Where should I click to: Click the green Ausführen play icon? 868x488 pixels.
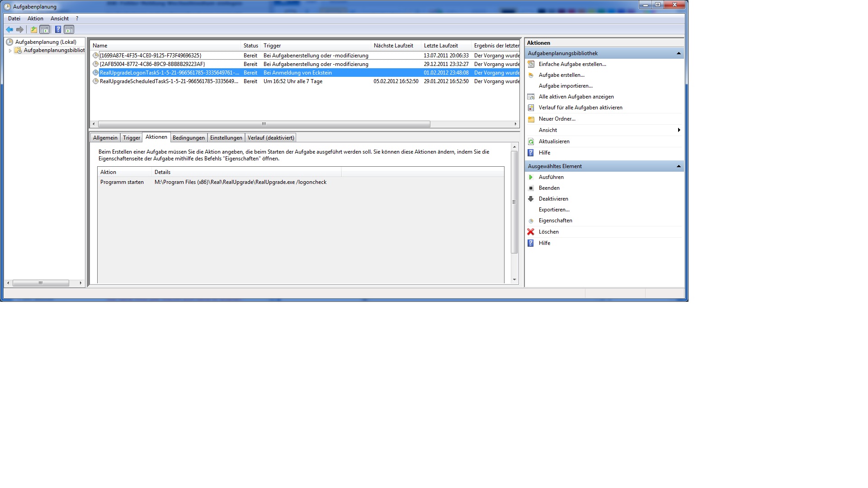(531, 177)
